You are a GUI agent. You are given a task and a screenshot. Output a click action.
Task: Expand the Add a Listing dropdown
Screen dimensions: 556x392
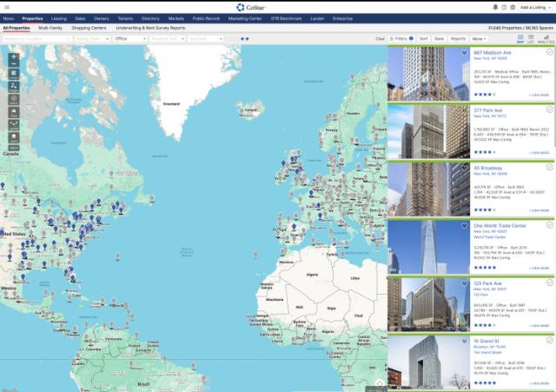[535, 7]
